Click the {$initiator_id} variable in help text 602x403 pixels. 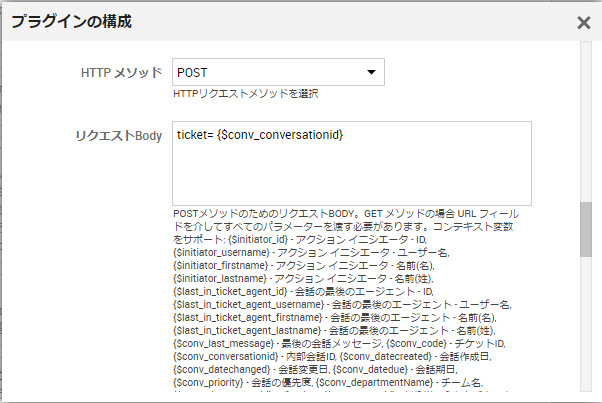point(258,239)
